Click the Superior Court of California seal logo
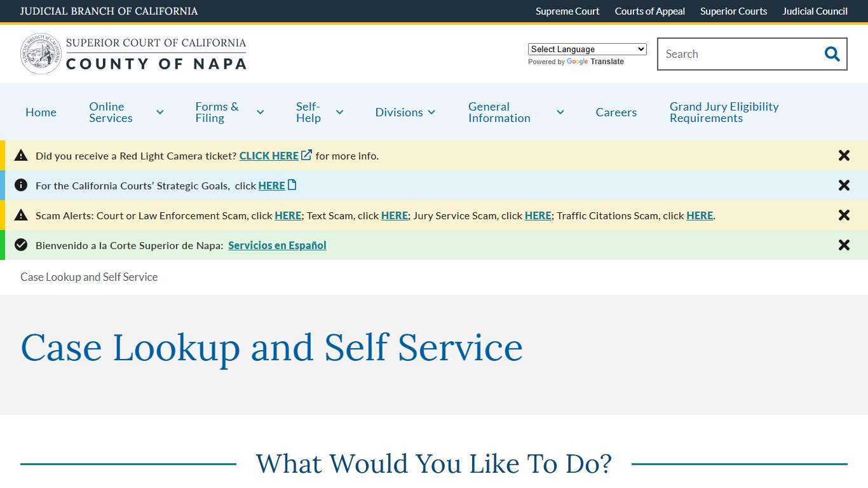 pos(41,53)
